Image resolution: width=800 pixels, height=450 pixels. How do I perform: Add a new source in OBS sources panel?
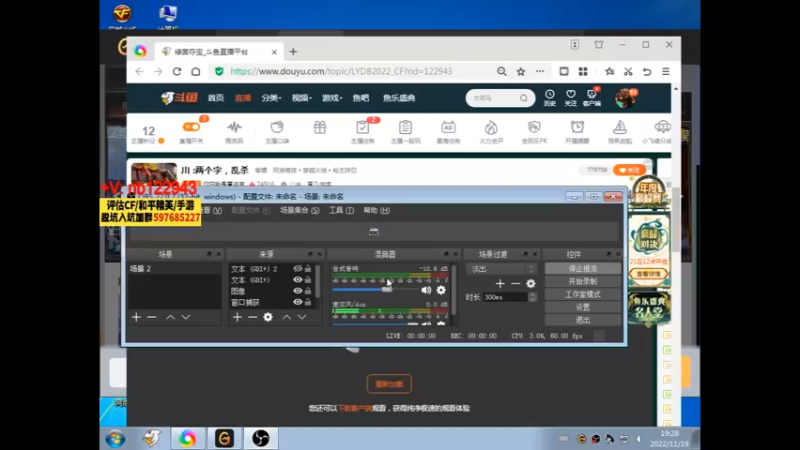click(237, 317)
